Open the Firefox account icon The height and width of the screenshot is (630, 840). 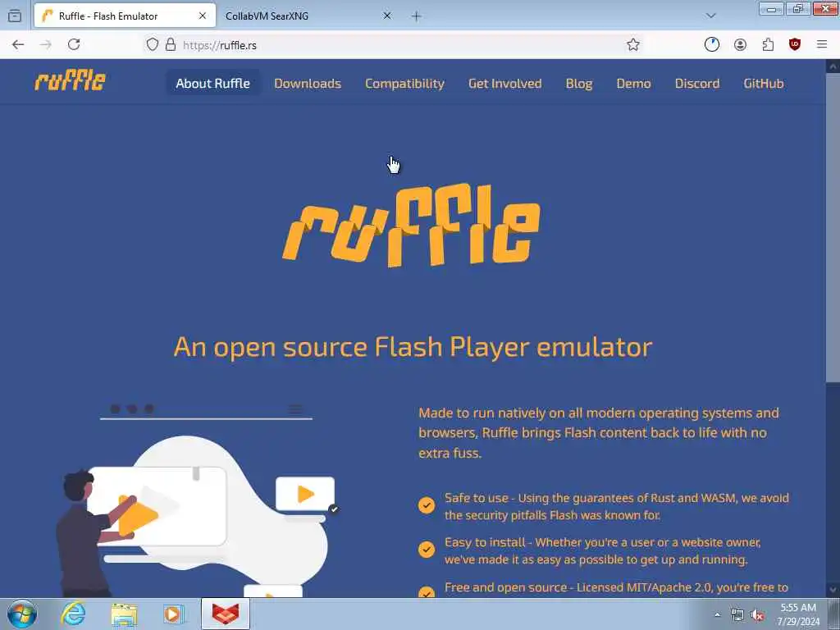(x=741, y=45)
